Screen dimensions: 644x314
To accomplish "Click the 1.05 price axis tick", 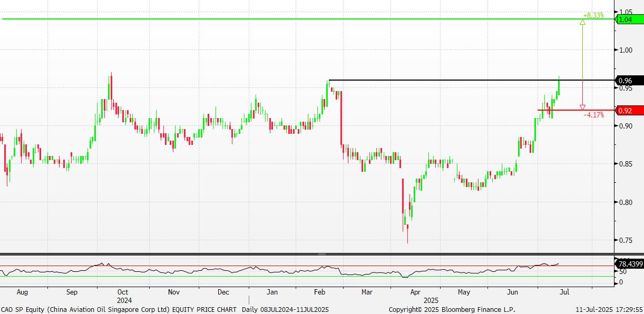I will (x=626, y=12).
